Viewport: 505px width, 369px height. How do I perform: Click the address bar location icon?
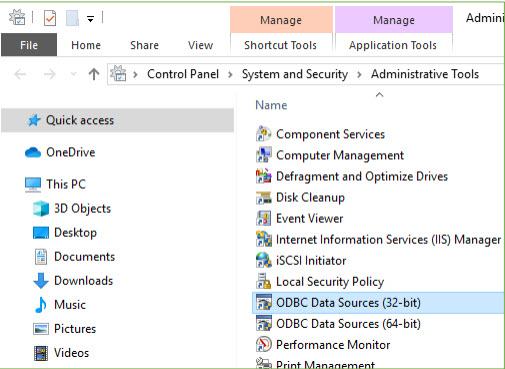coord(118,74)
